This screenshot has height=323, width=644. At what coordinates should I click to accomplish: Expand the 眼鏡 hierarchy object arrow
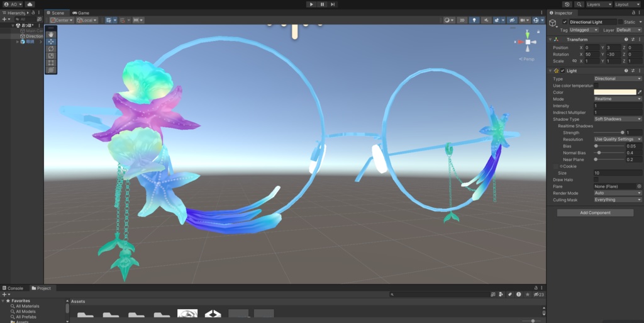click(x=18, y=42)
